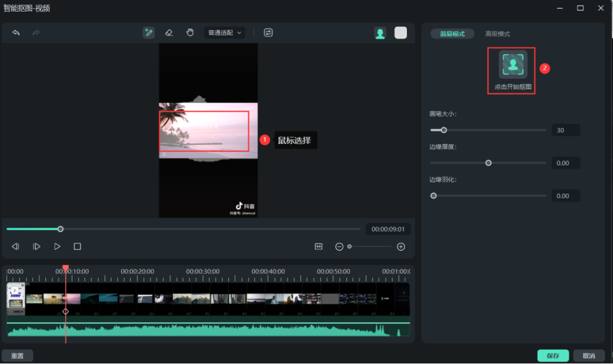Click the 重置 button
Viewport: 613px width, 364px height.
point(17,356)
